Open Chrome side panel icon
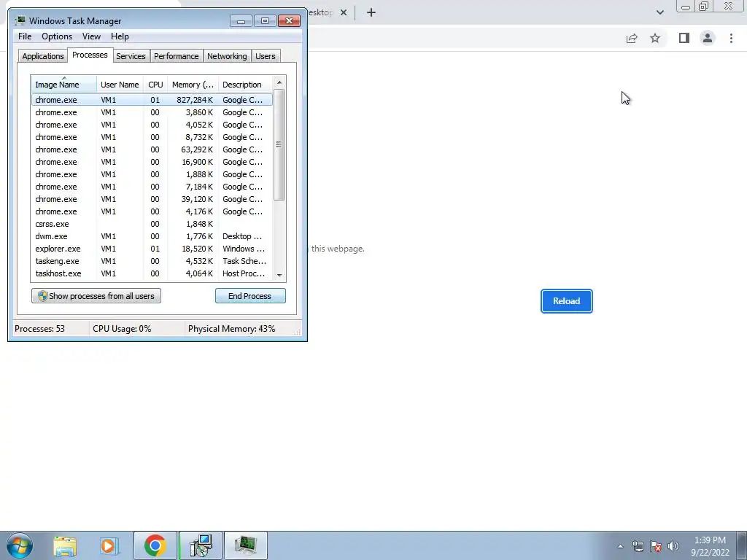 tap(684, 38)
